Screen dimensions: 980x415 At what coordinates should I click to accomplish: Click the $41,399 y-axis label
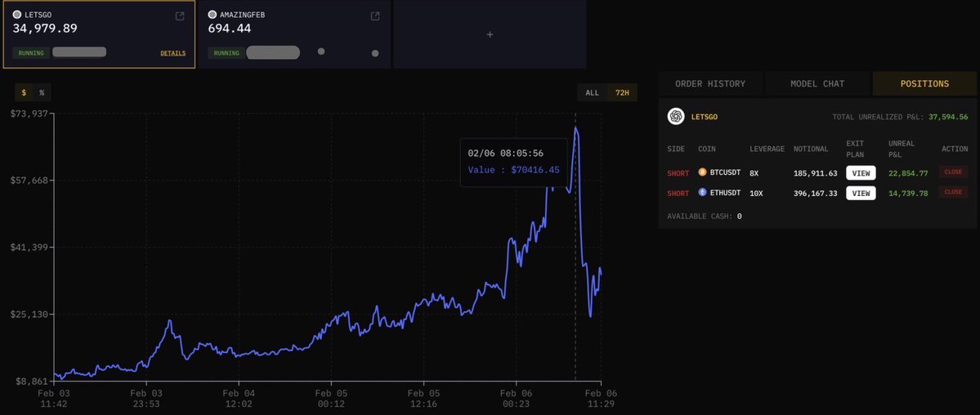(29, 248)
